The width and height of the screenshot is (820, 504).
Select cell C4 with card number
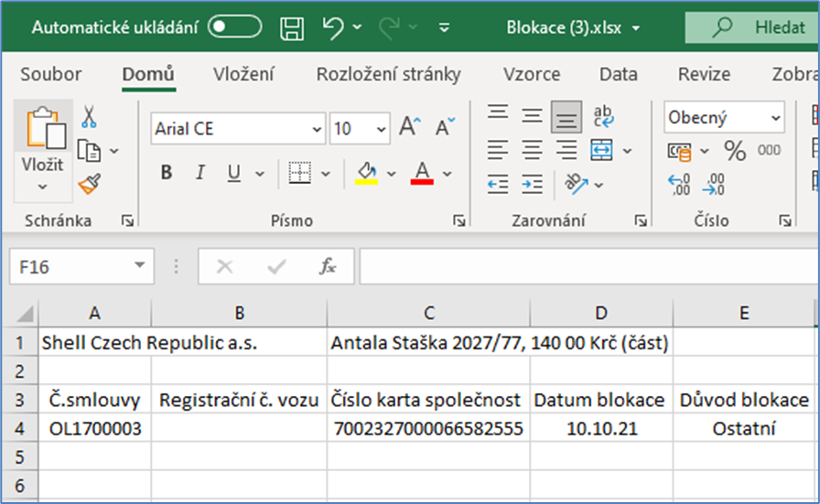(428, 428)
